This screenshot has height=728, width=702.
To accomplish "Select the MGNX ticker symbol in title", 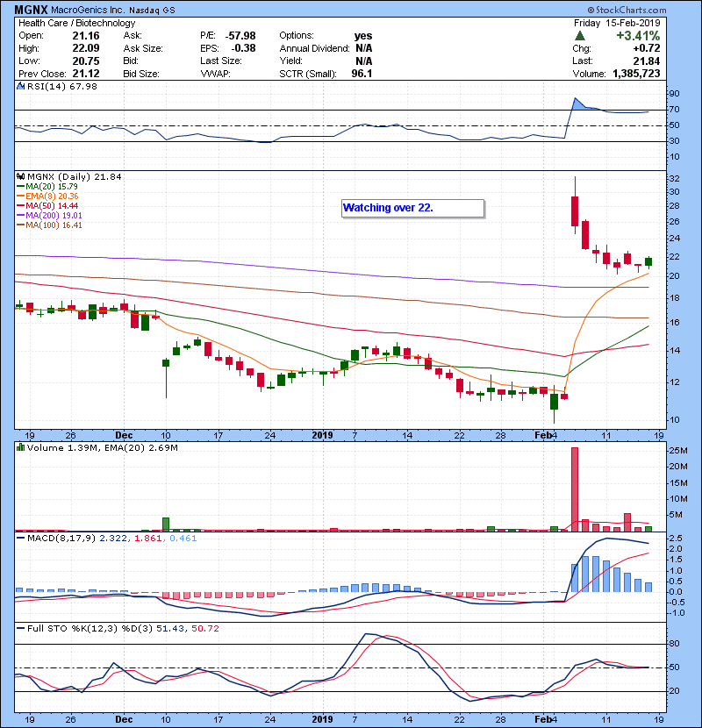I will coord(31,10).
